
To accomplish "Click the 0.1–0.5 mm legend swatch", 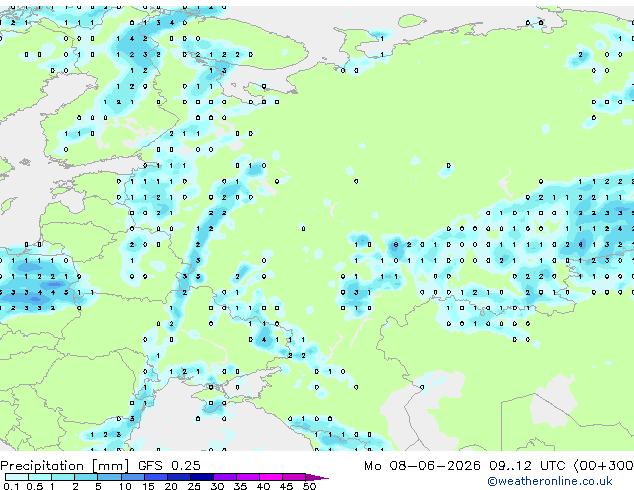I will pyautogui.click(x=17, y=477).
